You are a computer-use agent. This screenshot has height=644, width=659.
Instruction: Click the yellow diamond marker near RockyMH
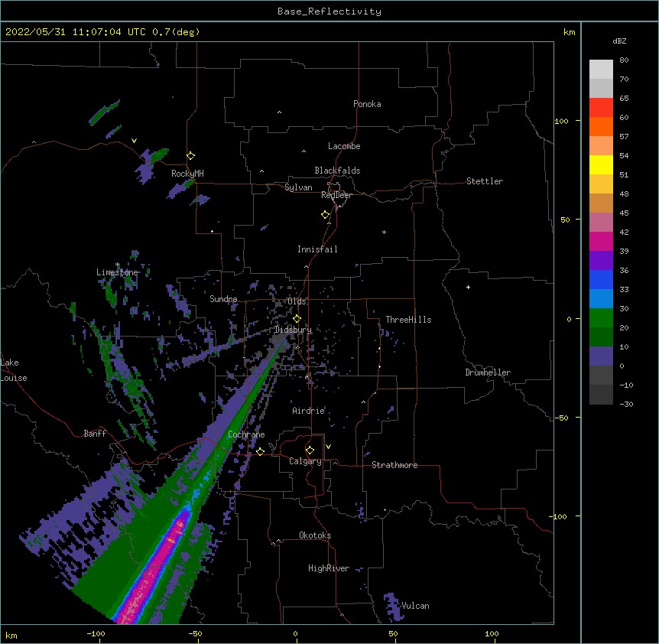[191, 156]
